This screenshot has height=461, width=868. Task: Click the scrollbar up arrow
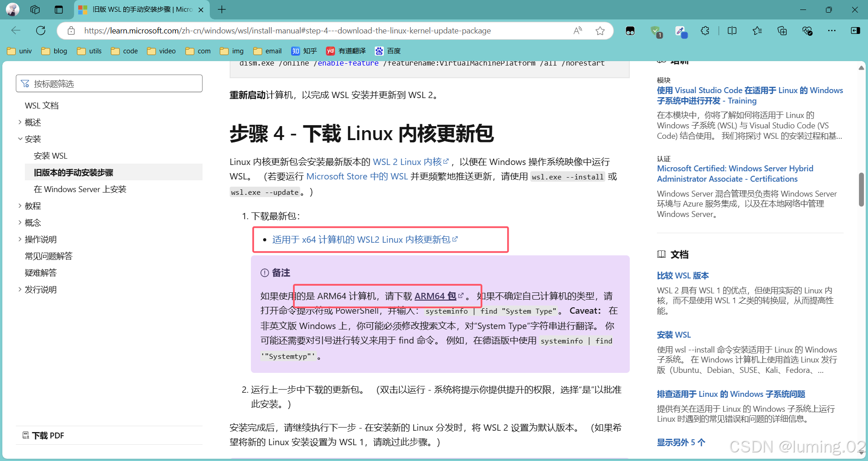[x=861, y=68]
